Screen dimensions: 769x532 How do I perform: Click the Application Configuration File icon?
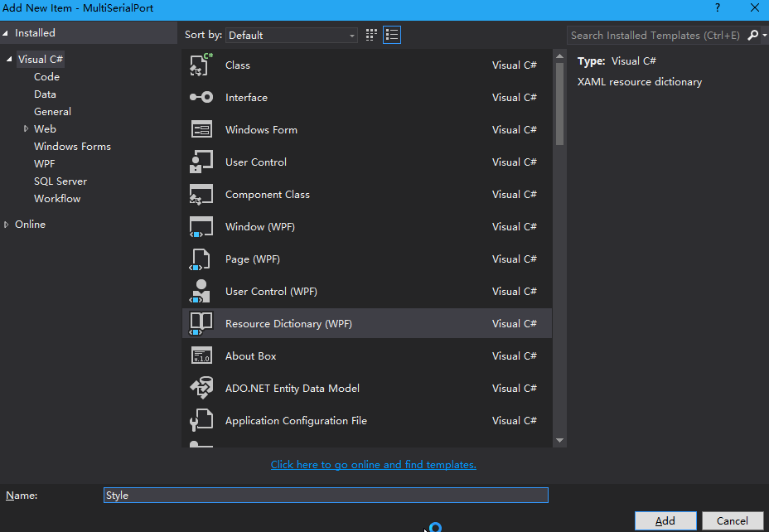(201, 421)
